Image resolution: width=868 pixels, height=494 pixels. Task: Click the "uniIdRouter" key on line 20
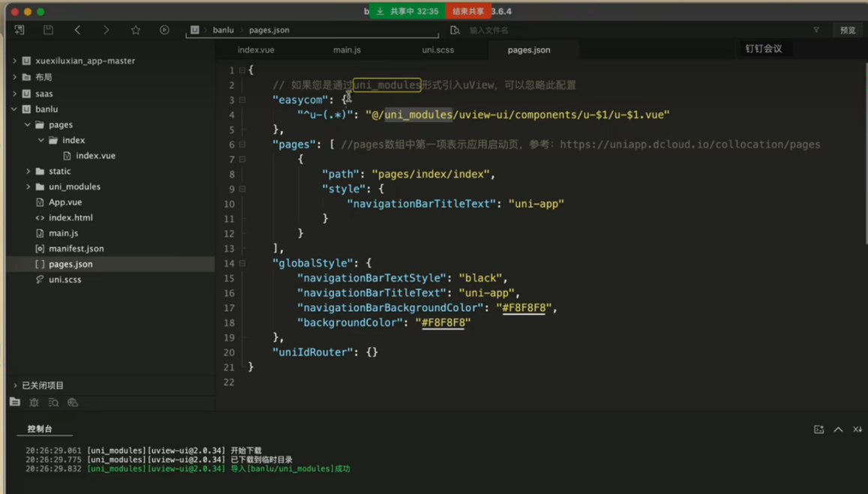(312, 352)
